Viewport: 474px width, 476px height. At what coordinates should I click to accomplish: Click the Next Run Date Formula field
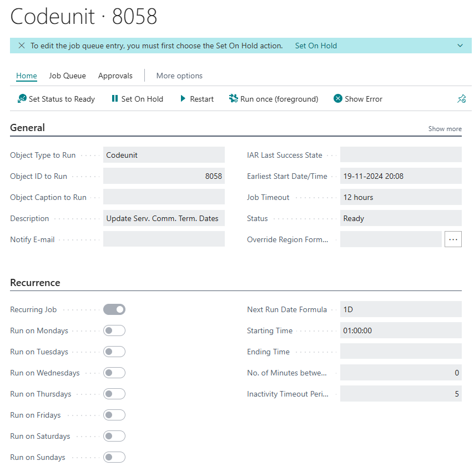(x=401, y=309)
